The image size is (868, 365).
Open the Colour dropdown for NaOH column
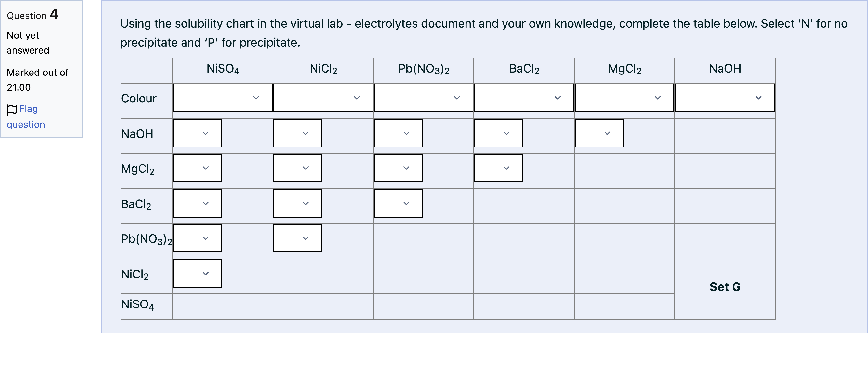point(725,98)
